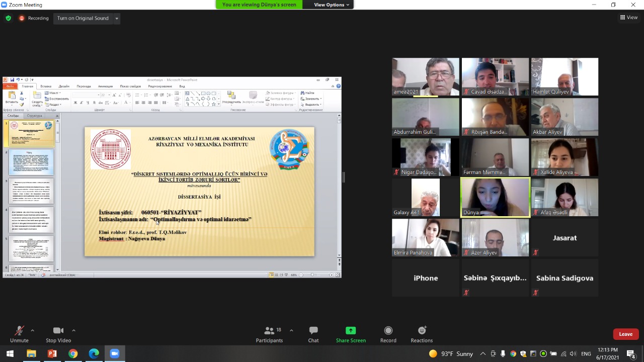
Task: Expand the Original Sound dropdown arrow
Action: [x=117, y=19]
